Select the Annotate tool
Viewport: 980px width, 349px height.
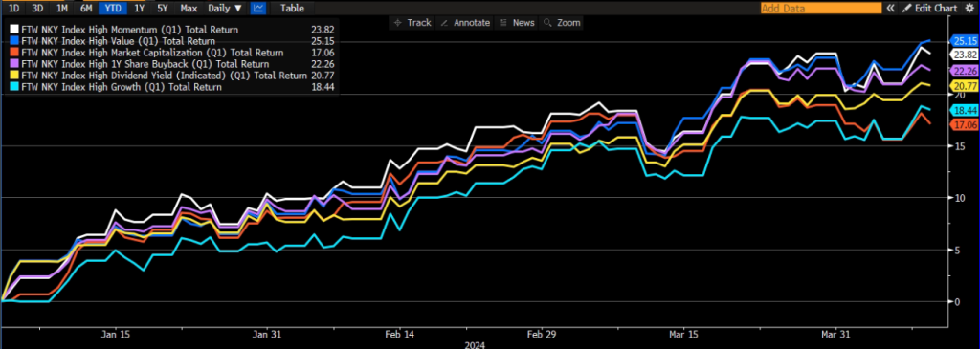click(466, 23)
